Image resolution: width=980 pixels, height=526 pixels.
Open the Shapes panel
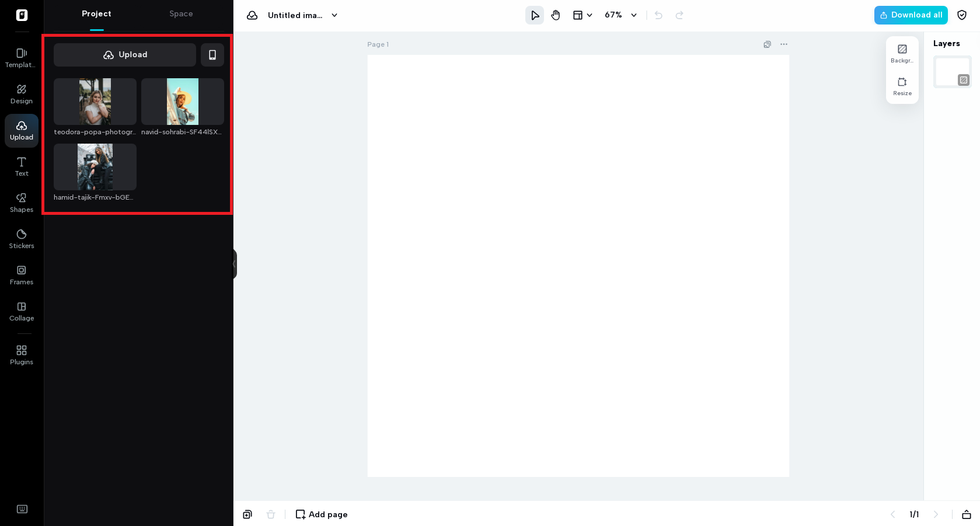[x=22, y=203]
